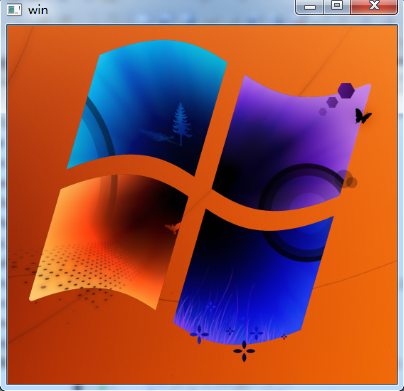Click the dark blue flower at bottom-left of the blue pane
This screenshot has width=404, height=391.
199,334
